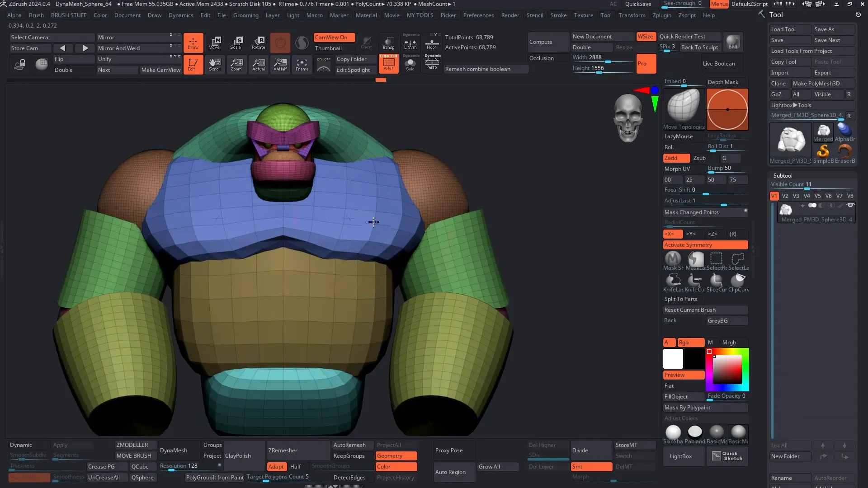Click Make PolyMesh3D button
This screenshot has height=488, width=868.
click(823, 84)
